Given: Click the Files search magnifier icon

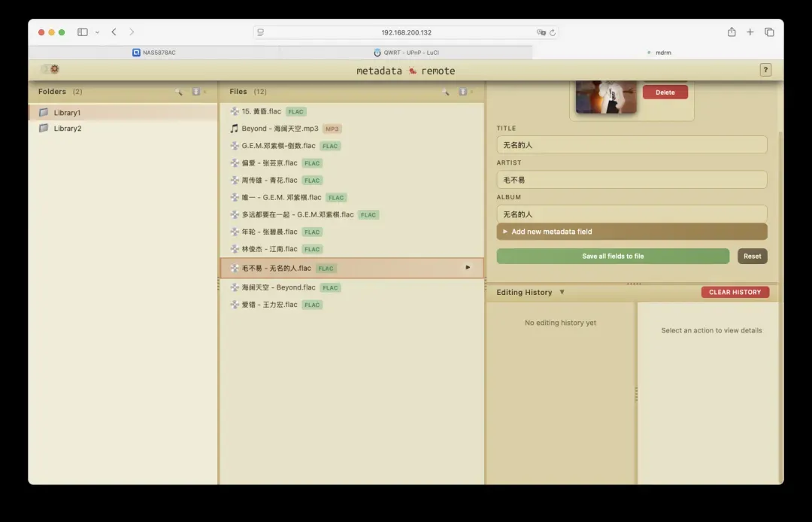Looking at the screenshot, I should pos(446,92).
